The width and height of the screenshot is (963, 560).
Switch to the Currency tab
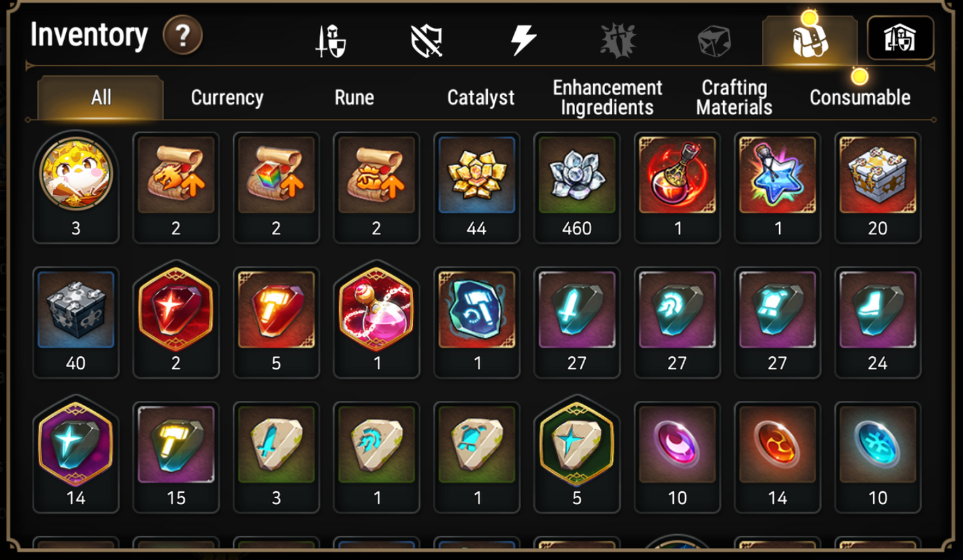pyautogui.click(x=227, y=98)
